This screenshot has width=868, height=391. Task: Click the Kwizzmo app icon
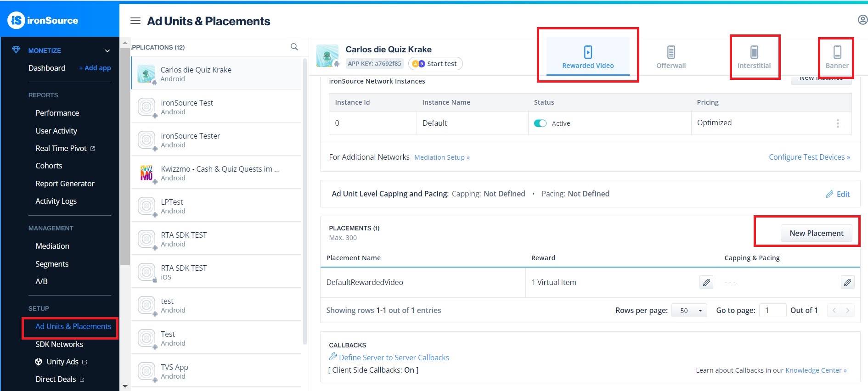(147, 173)
